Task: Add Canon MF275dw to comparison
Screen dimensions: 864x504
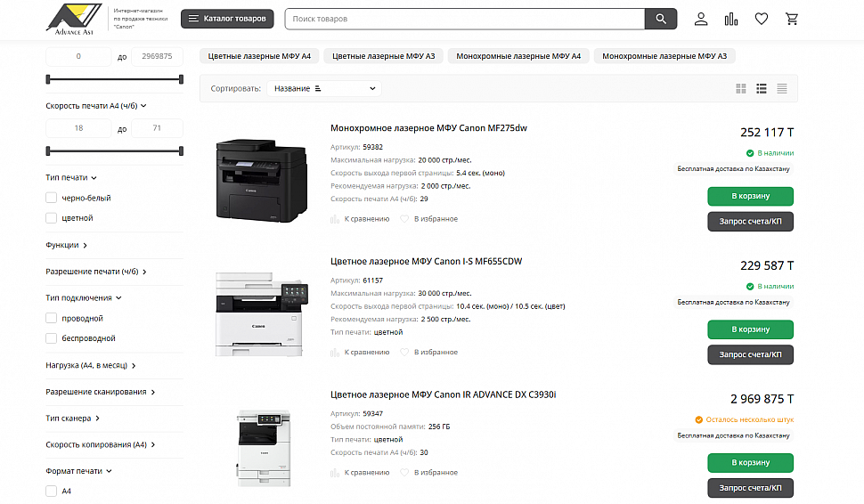Action: [x=360, y=219]
